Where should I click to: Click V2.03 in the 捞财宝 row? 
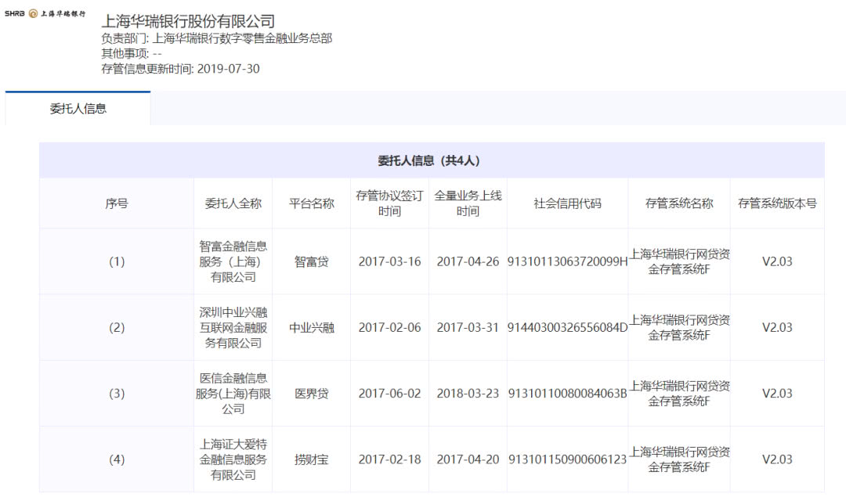[778, 459]
